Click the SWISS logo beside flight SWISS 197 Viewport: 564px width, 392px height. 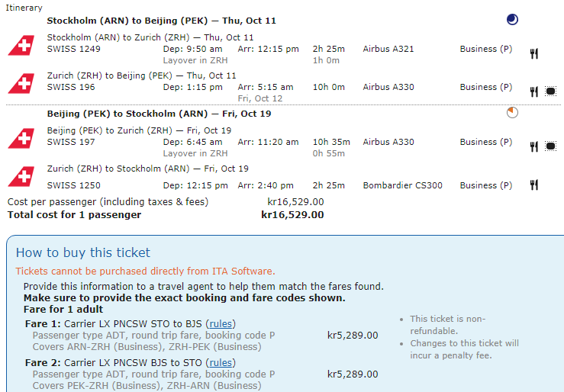[x=21, y=138]
